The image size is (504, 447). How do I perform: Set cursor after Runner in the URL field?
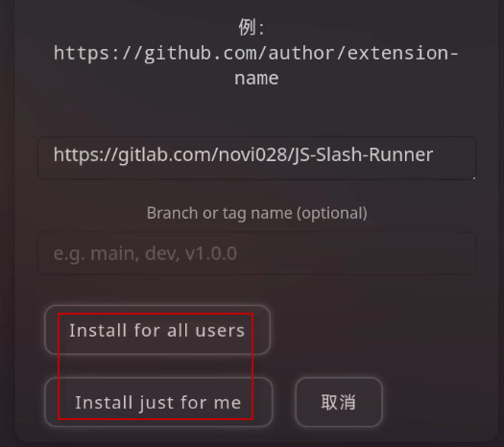(x=434, y=154)
